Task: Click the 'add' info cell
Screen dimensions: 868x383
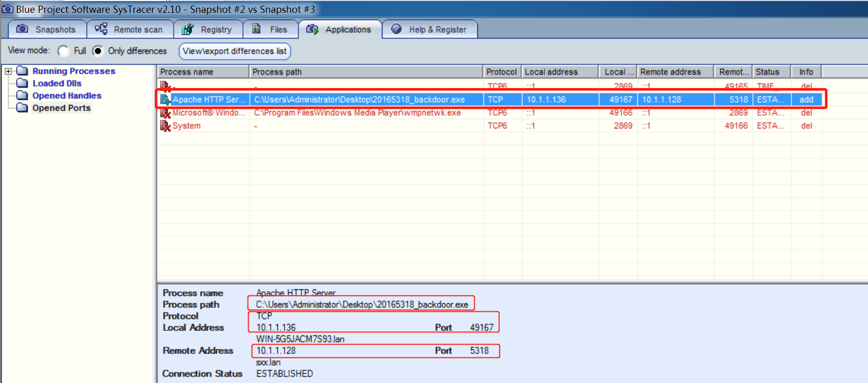Action: point(806,100)
